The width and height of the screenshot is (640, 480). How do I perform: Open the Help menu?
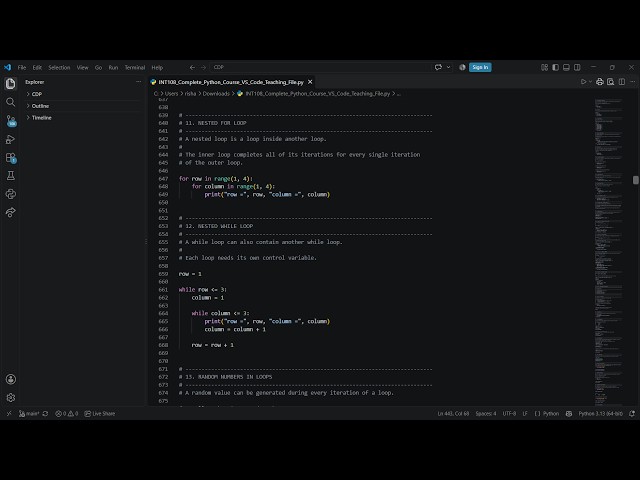(157, 67)
